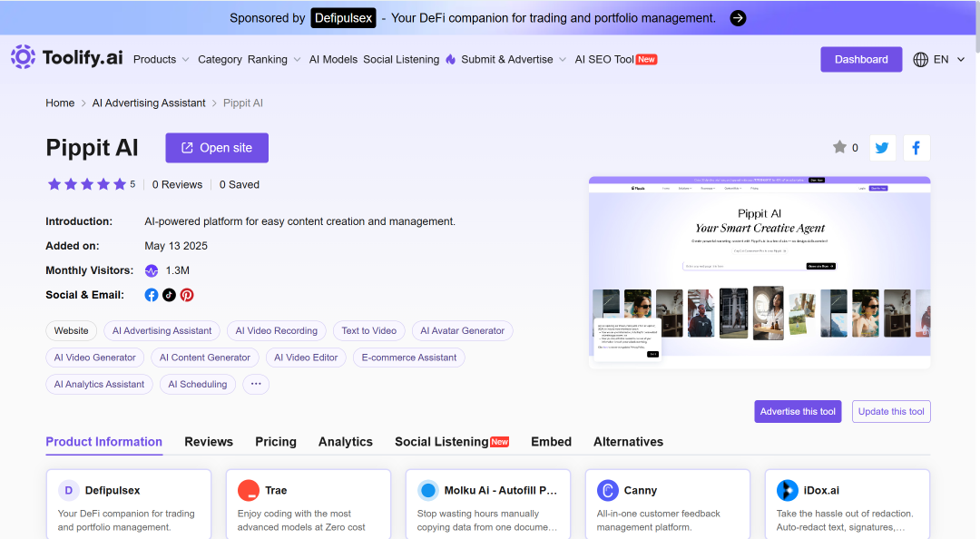Expand the Ranking dropdown
The height and width of the screenshot is (539, 980).
[x=274, y=59]
